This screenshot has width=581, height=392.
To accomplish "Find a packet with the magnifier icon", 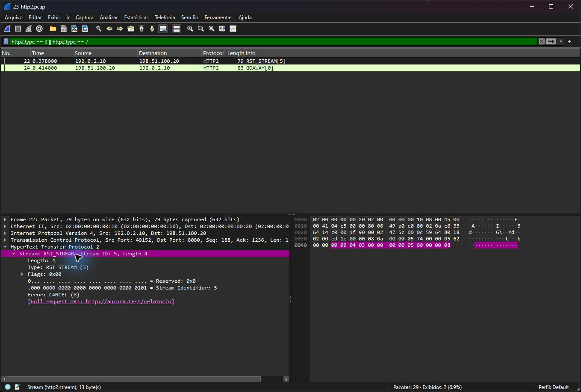I will pos(99,29).
